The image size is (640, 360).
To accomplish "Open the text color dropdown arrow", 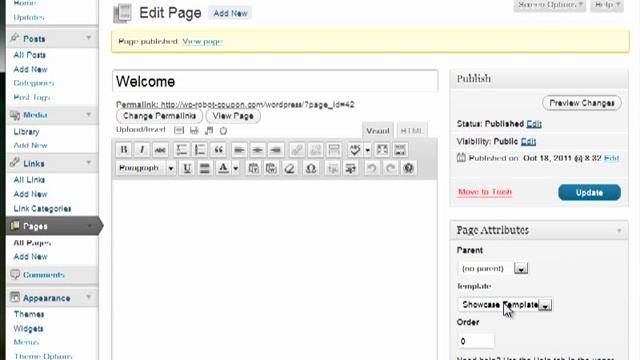I will (236, 168).
